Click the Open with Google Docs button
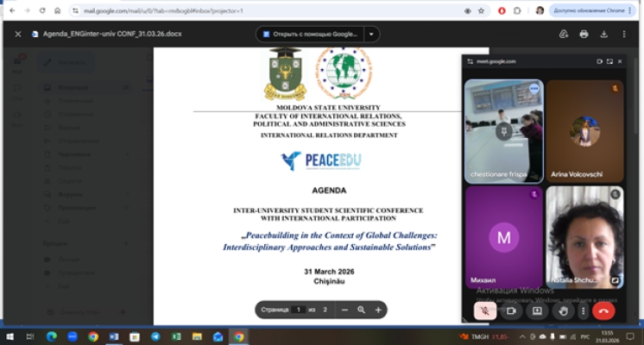The height and width of the screenshot is (345, 644). coord(311,34)
